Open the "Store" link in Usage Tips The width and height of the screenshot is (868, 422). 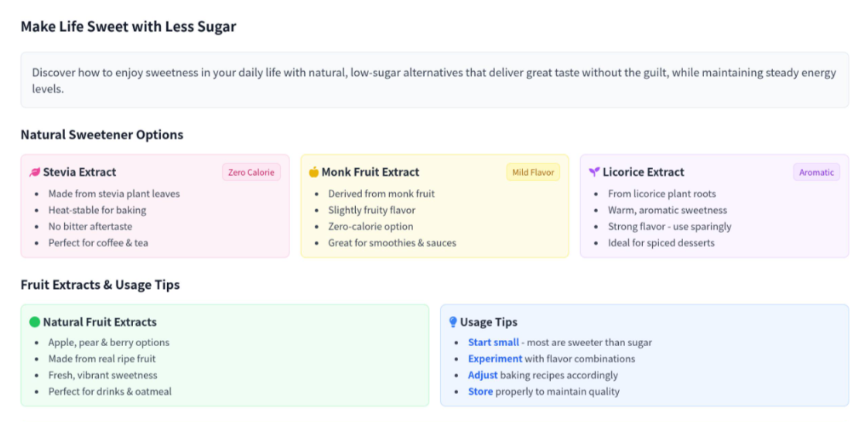pos(480,391)
